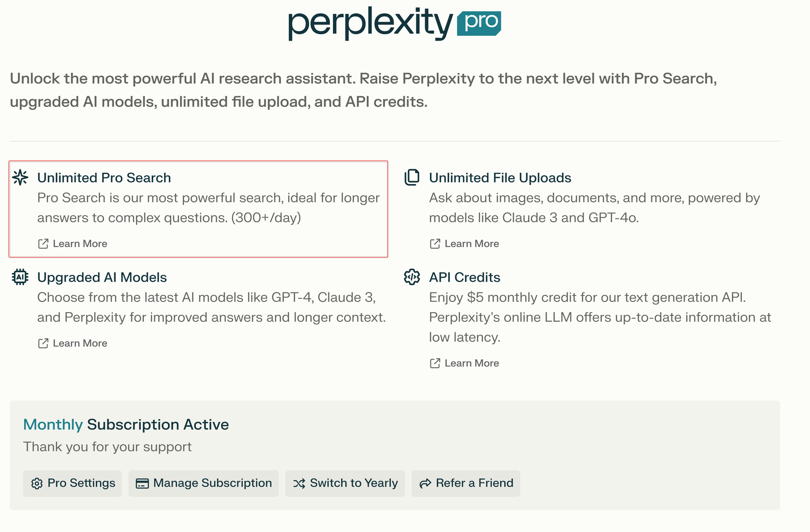The height and width of the screenshot is (532, 810).
Task: Click Switch to Yearly
Action: 345,483
